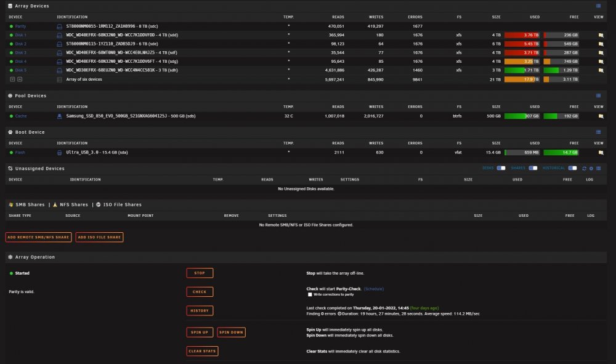Refresh the Unassigned Devices list

coord(584,169)
